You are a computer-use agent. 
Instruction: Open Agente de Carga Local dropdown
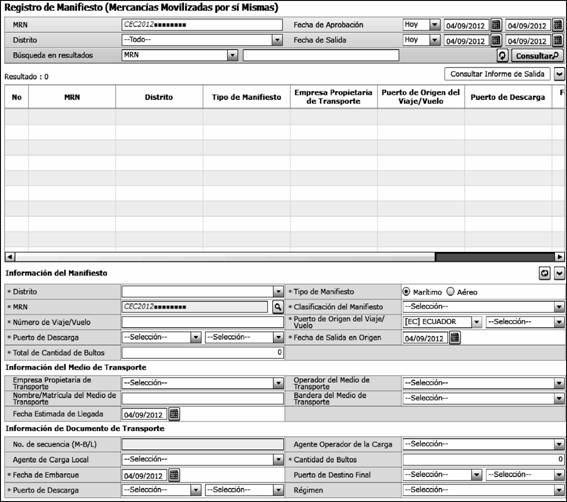click(x=278, y=459)
